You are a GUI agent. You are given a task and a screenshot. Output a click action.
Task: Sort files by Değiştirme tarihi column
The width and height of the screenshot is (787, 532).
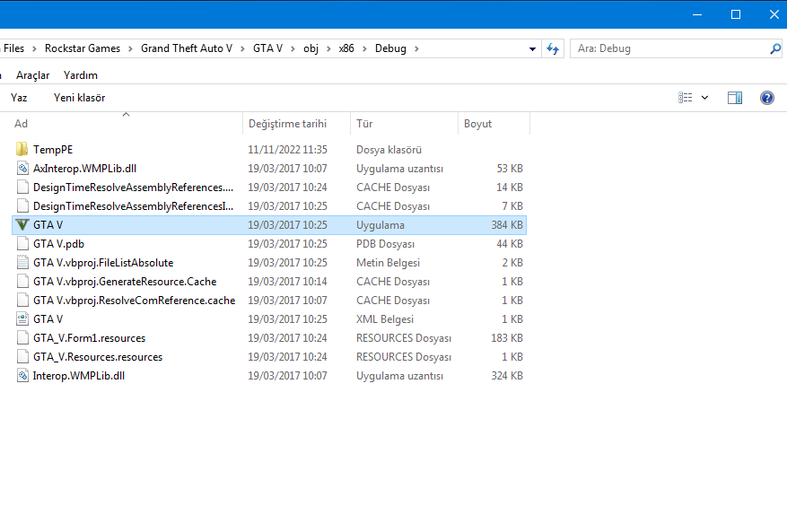287,124
